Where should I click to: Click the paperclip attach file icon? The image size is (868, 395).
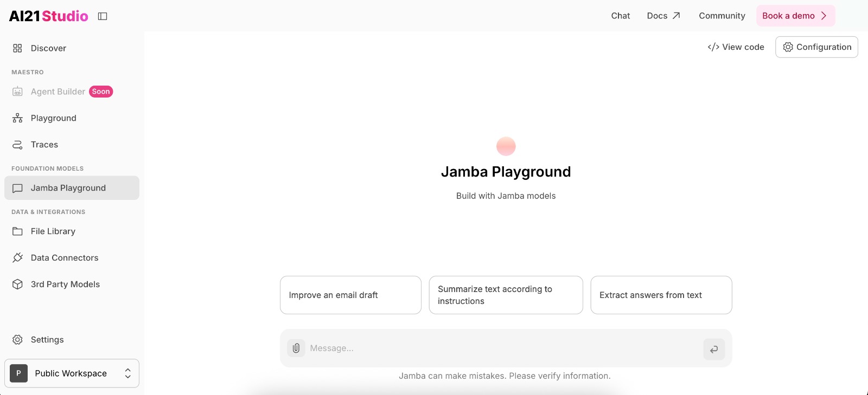[296, 348]
